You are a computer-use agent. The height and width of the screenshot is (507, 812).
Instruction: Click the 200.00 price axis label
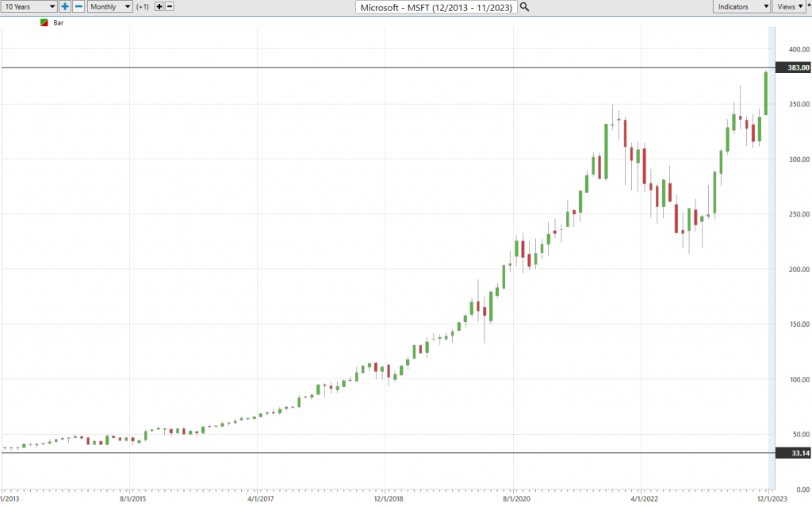click(799, 269)
